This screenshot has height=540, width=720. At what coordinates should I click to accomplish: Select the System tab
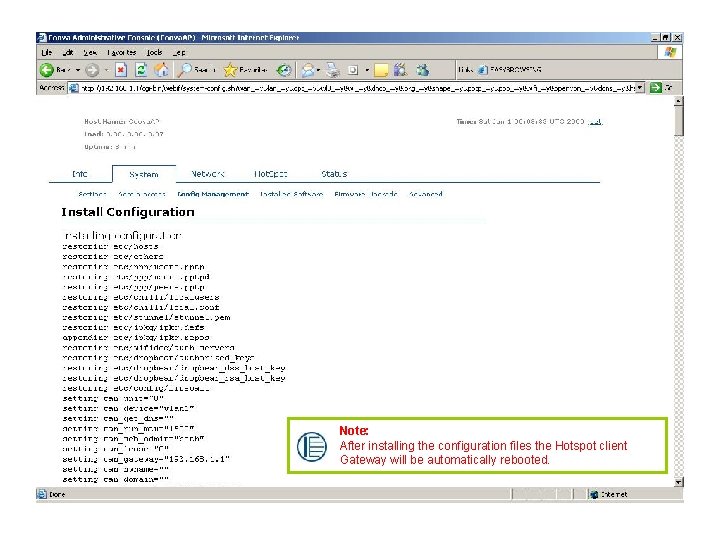(x=144, y=174)
